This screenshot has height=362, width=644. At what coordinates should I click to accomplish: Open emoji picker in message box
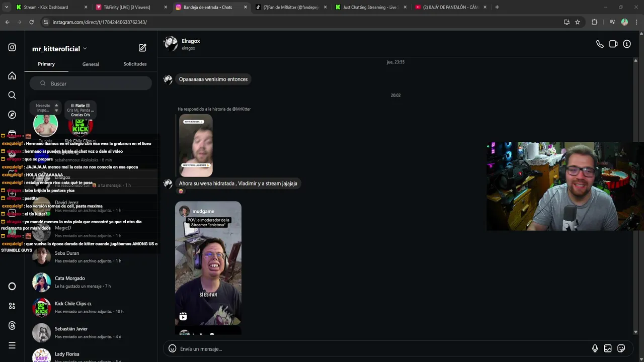tap(172, 348)
